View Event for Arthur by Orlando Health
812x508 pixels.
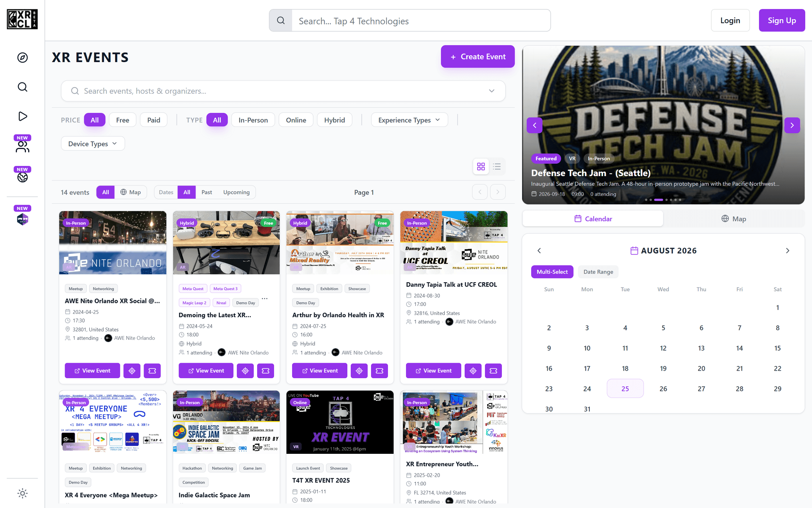(320, 371)
